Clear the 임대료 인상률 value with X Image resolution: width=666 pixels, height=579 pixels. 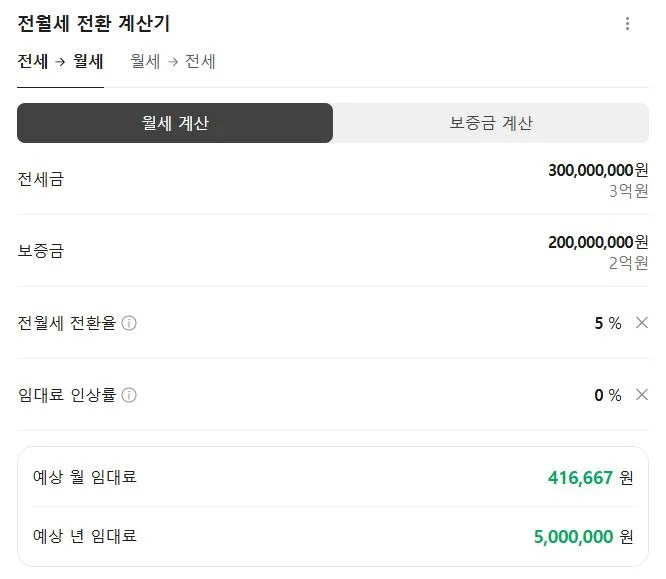[x=642, y=394]
